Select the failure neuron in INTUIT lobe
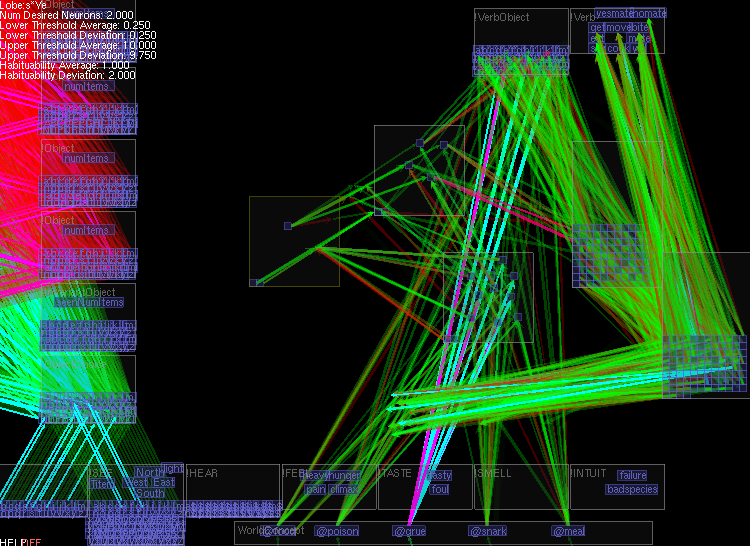Image resolution: width=750 pixels, height=546 pixels. tap(632, 476)
